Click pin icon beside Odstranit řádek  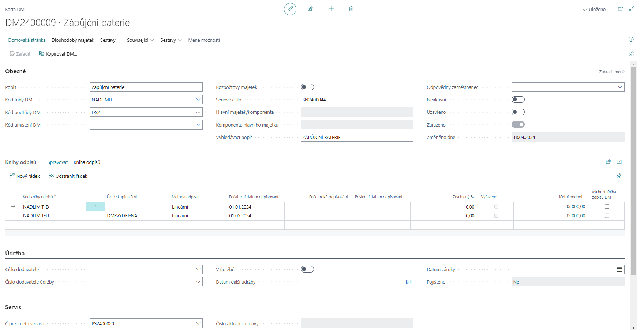pyautogui.click(x=619, y=176)
